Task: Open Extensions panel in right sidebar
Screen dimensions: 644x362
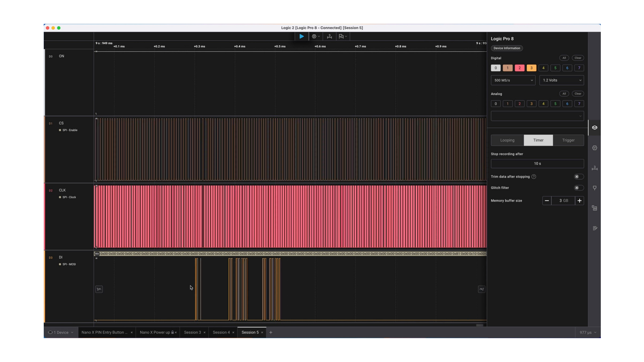Action: tap(595, 208)
